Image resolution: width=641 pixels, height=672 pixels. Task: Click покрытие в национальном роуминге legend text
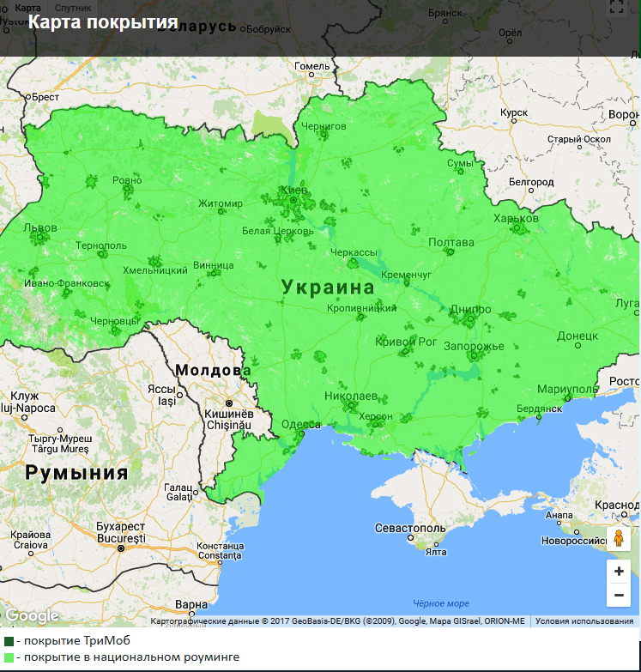click(x=131, y=657)
